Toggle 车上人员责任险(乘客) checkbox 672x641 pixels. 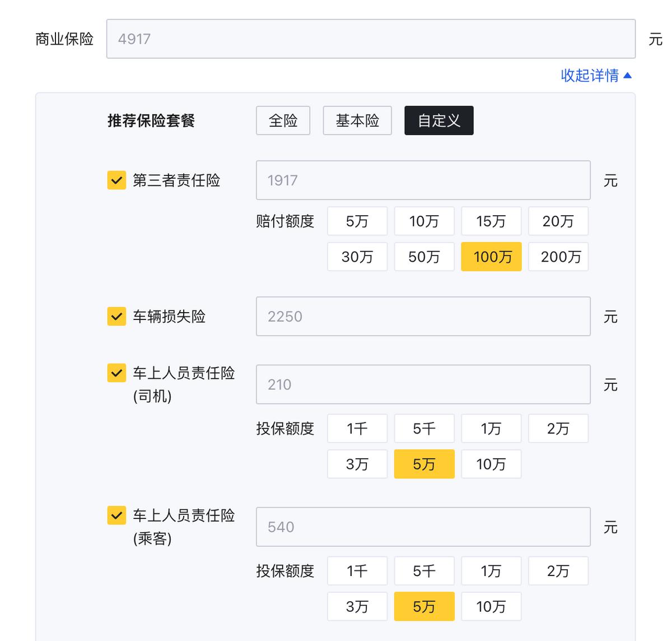(x=116, y=515)
